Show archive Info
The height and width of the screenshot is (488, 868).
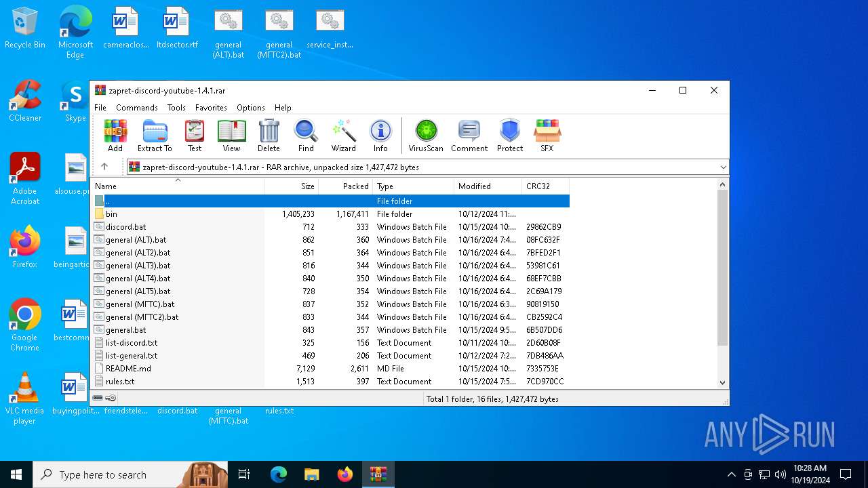(x=380, y=136)
